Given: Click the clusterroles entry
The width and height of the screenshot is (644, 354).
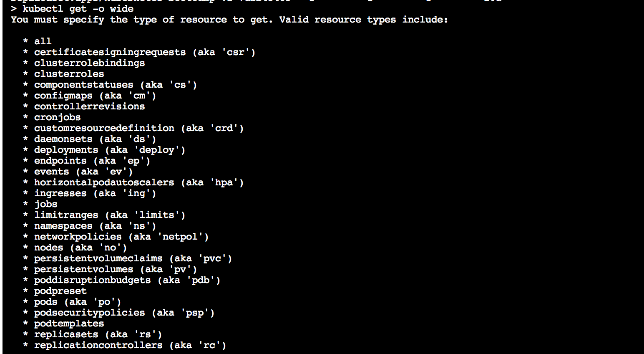Looking at the screenshot, I should tap(69, 74).
